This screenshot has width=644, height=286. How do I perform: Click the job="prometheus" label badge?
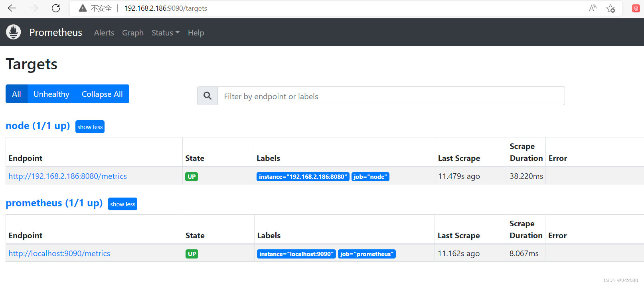click(367, 254)
